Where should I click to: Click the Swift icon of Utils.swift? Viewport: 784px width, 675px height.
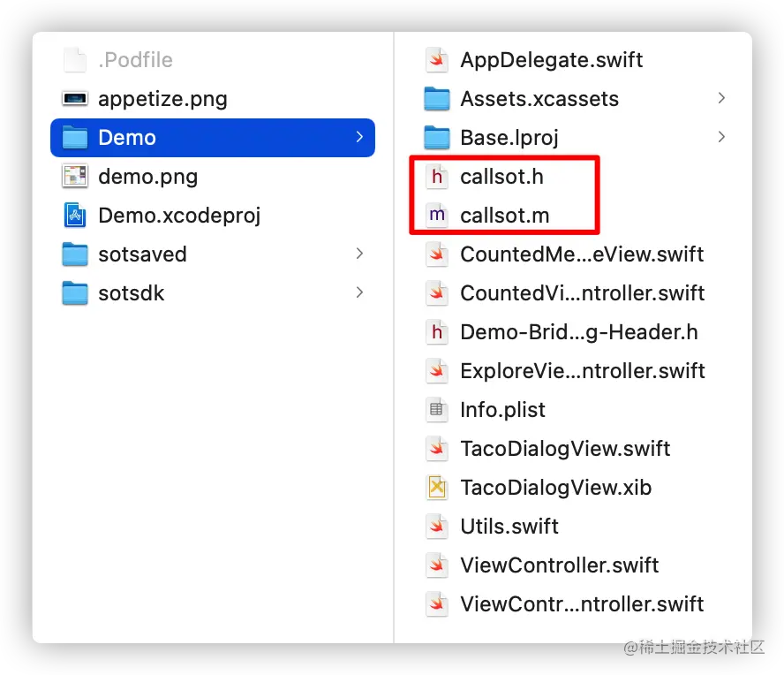pyautogui.click(x=437, y=526)
